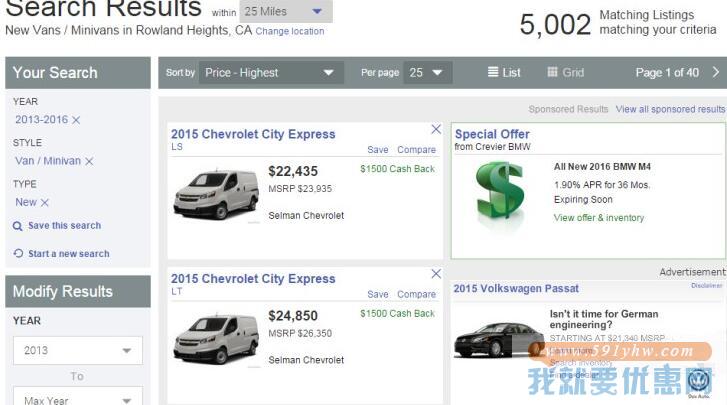Switch to List view
Image resolution: width=727 pixels, height=405 pixels.
504,72
